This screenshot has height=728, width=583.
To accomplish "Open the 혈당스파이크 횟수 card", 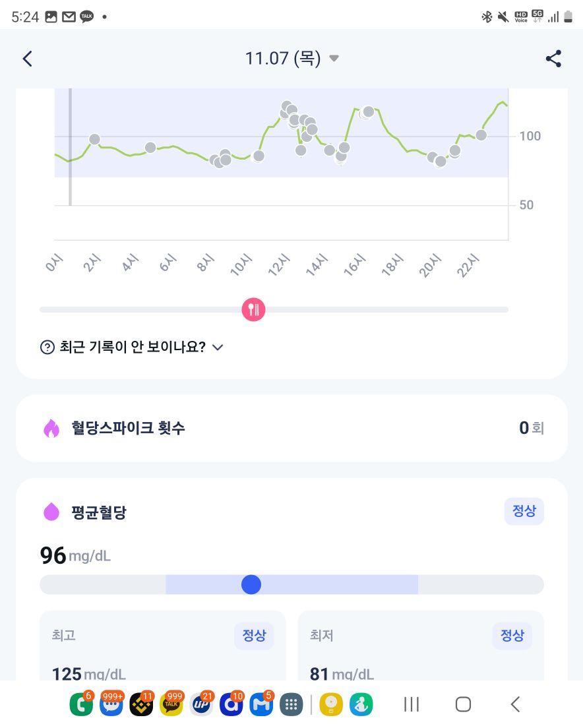I will click(291, 428).
